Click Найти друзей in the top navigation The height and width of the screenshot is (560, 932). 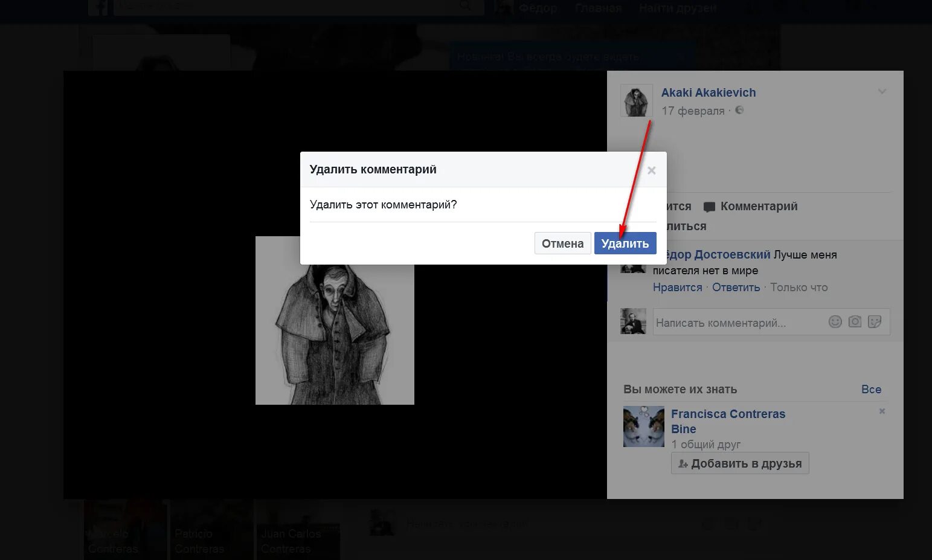point(678,8)
